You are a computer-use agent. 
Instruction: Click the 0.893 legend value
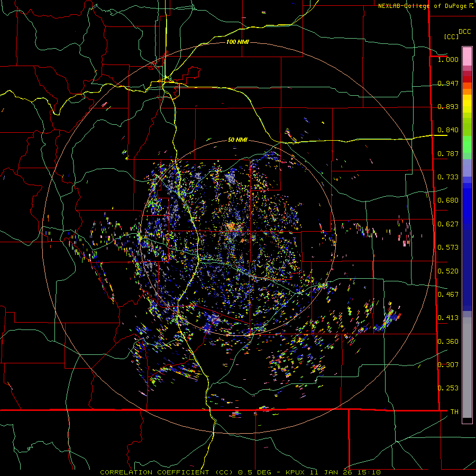coord(448,106)
